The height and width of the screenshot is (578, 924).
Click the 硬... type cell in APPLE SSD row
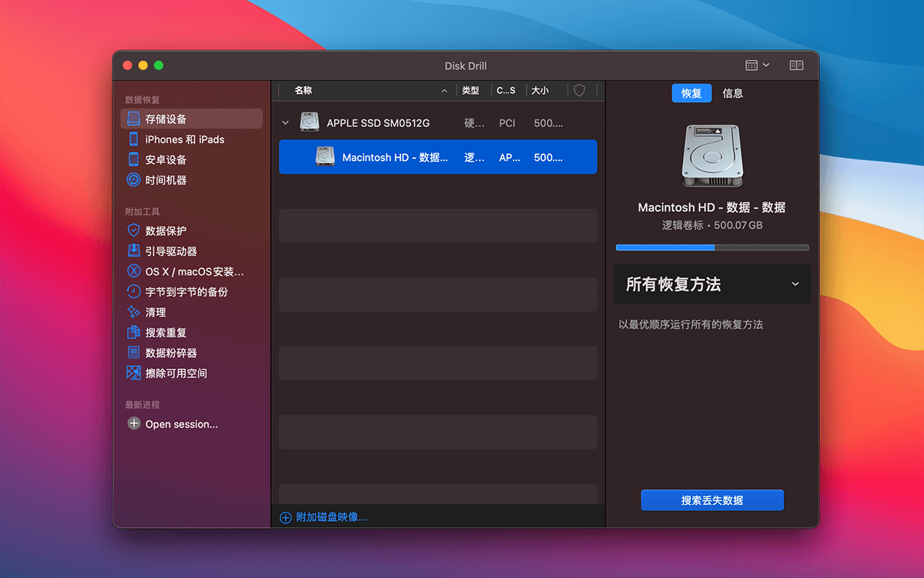474,123
